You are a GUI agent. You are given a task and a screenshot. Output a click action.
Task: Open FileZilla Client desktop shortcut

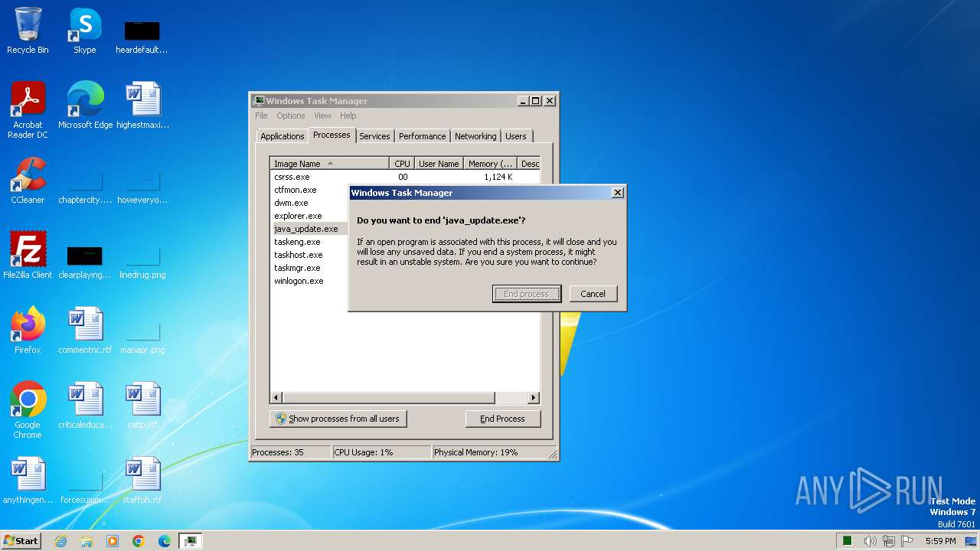click(28, 255)
